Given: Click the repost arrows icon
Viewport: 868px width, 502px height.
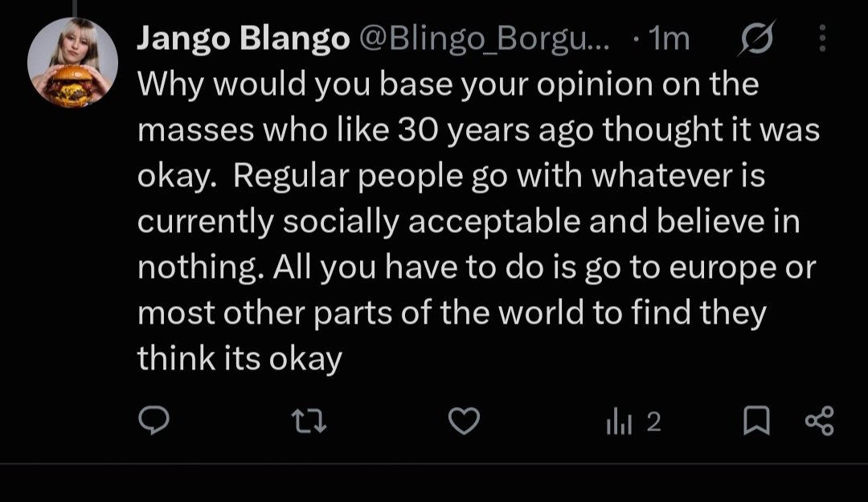Looking at the screenshot, I should 309,421.
